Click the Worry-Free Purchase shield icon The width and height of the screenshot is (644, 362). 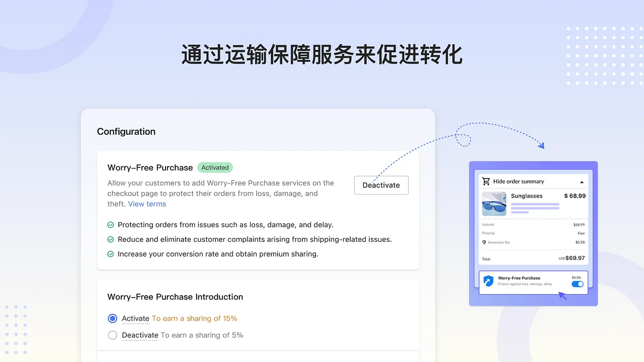[488, 281]
